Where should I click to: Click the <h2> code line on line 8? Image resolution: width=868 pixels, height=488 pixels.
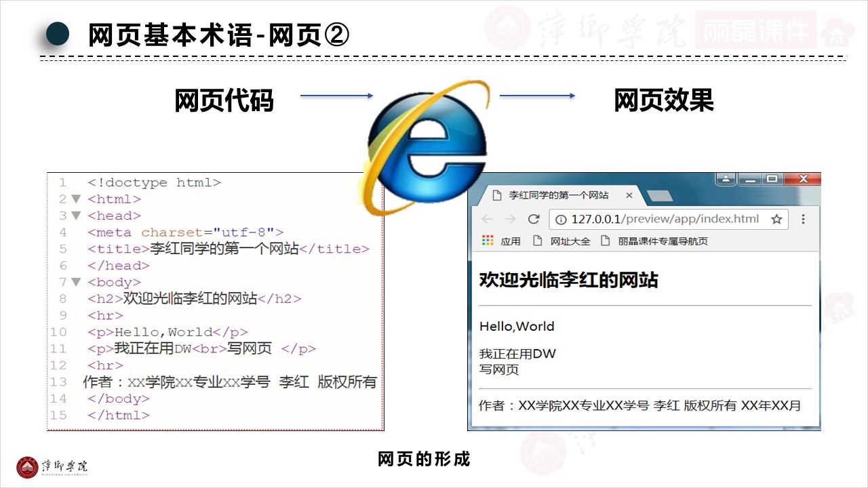(194, 298)
